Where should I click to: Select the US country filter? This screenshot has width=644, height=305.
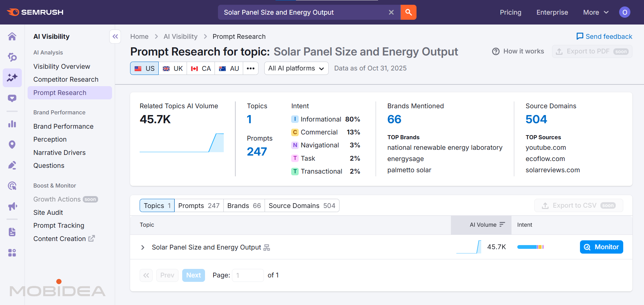coord(144,68)
